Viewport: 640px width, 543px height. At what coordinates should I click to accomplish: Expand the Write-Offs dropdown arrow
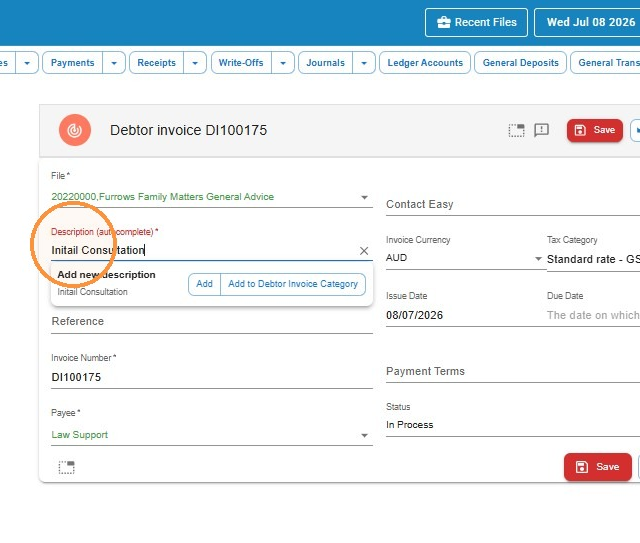tap(283, 63)
